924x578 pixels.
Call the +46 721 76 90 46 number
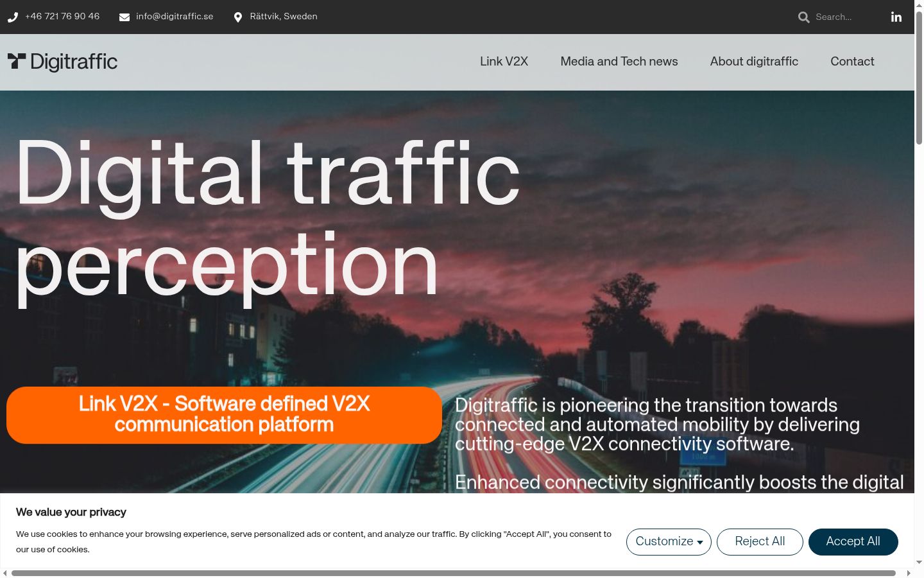point(62,17)
